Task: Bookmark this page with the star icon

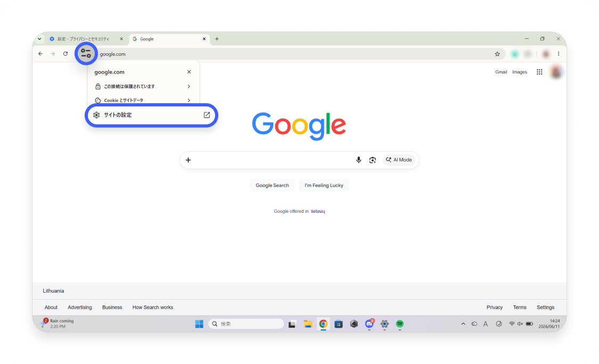Action: click(497, 54)
